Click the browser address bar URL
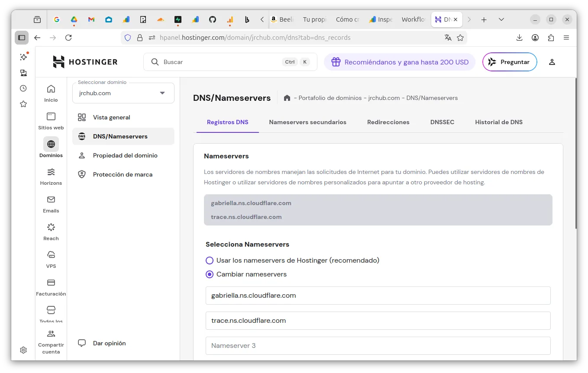The height and width of the screenshot is (373, 588). (x=255, y=38)
